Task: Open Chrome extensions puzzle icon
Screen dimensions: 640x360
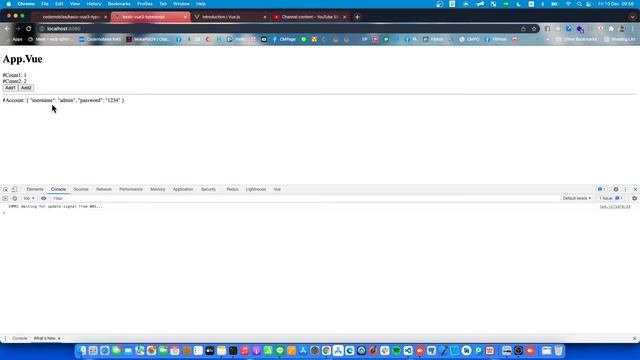Action: (611, 29)
